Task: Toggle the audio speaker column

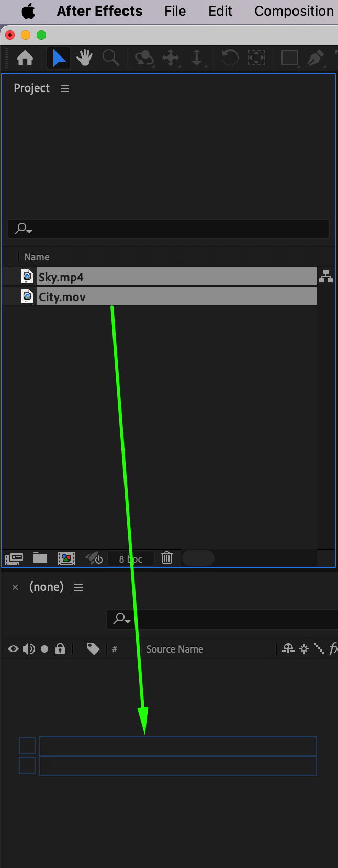Action: (29, 649)
